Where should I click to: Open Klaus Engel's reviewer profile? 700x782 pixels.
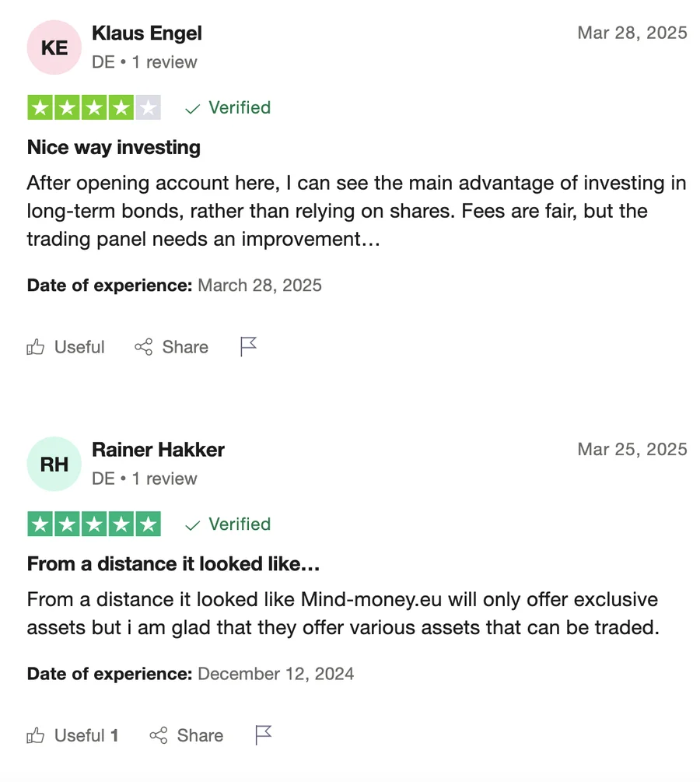146,33
